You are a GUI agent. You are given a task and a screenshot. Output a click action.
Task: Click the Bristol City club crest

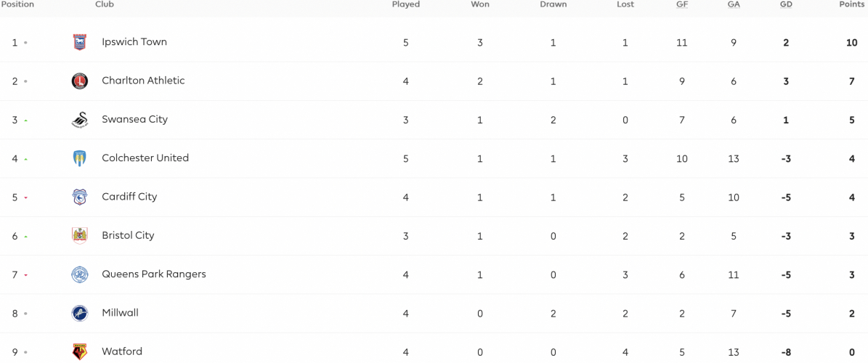point(80,236)
